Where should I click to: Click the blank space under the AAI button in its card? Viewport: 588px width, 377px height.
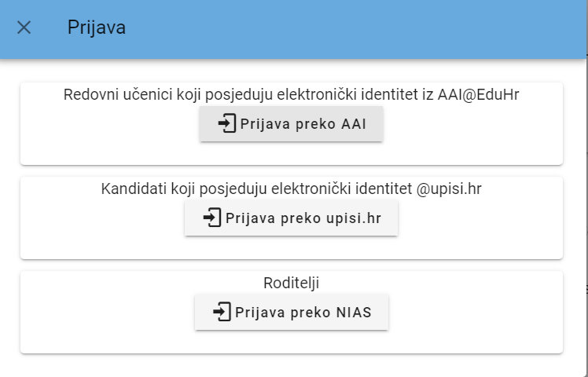pyautogui.click(x=292, y=153)
